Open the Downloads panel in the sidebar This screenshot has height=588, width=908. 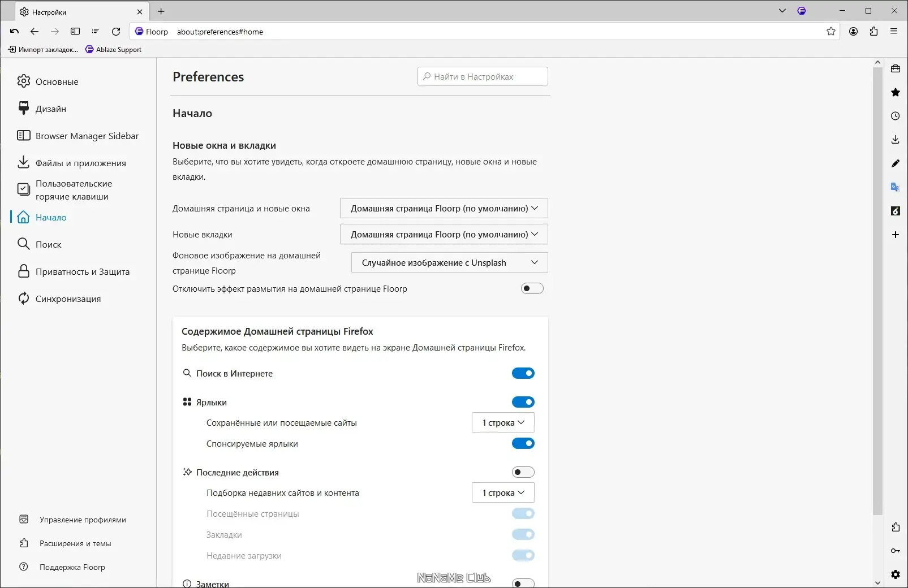[895, 140]
